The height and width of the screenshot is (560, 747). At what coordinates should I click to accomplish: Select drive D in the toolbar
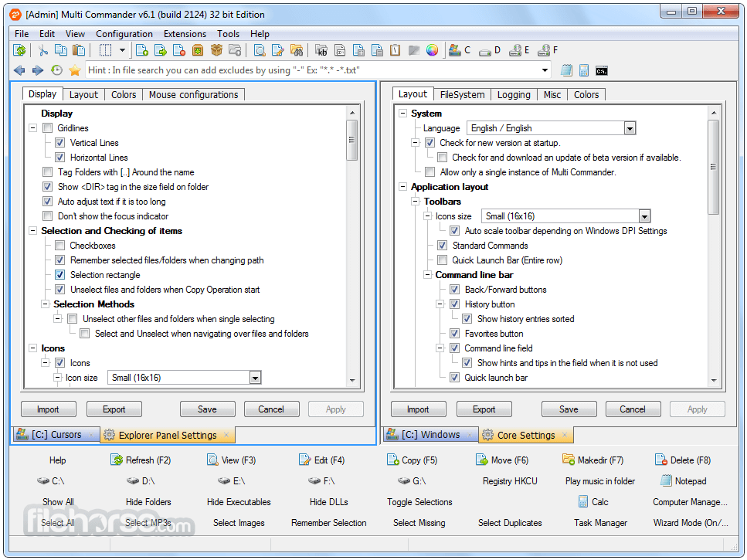(x=490, y=50)
